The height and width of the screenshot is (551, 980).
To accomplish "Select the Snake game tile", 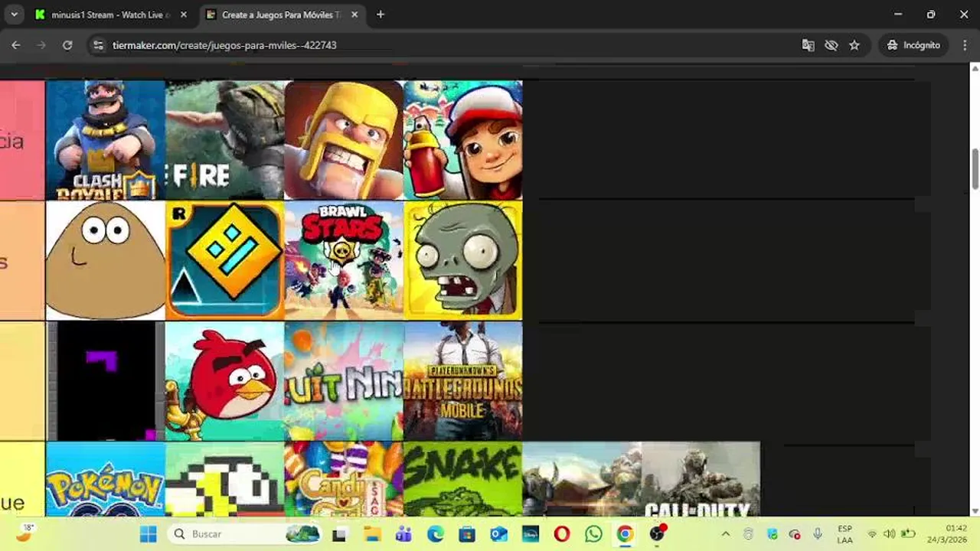I will (463, 479).
